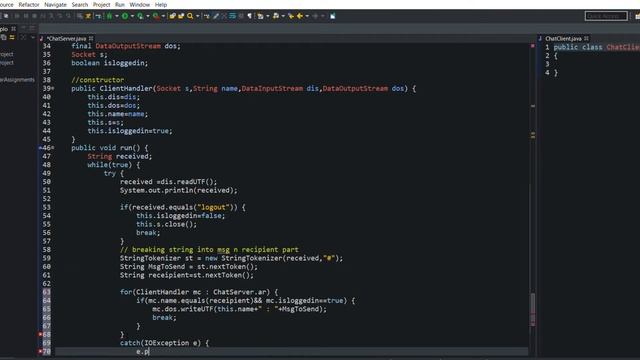The width and height of the screenshot is (640, 360).
Task: Click the yellow Search magnifier icon
Action: tap(190, 16)
